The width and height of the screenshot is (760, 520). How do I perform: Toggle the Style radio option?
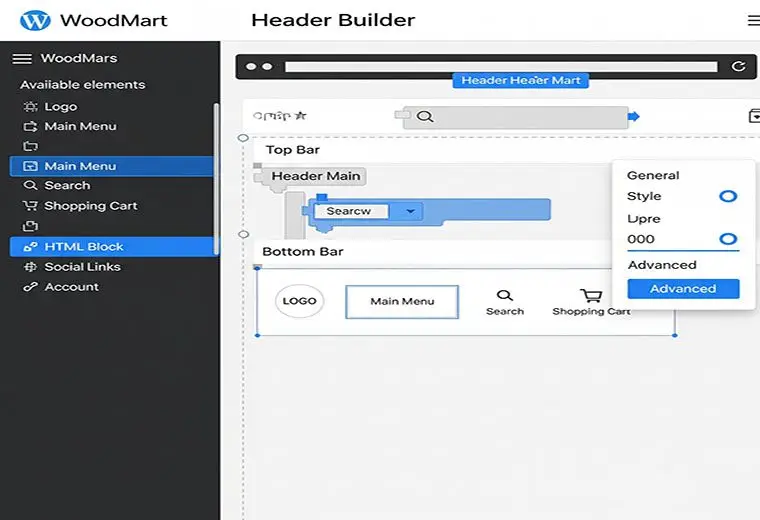728,196
